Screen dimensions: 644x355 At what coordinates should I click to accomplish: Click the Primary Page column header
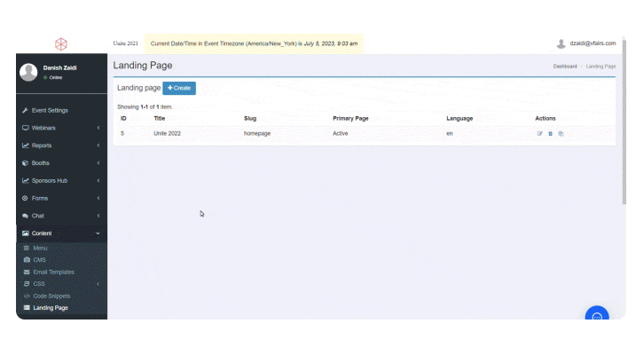tap(350, 118)
